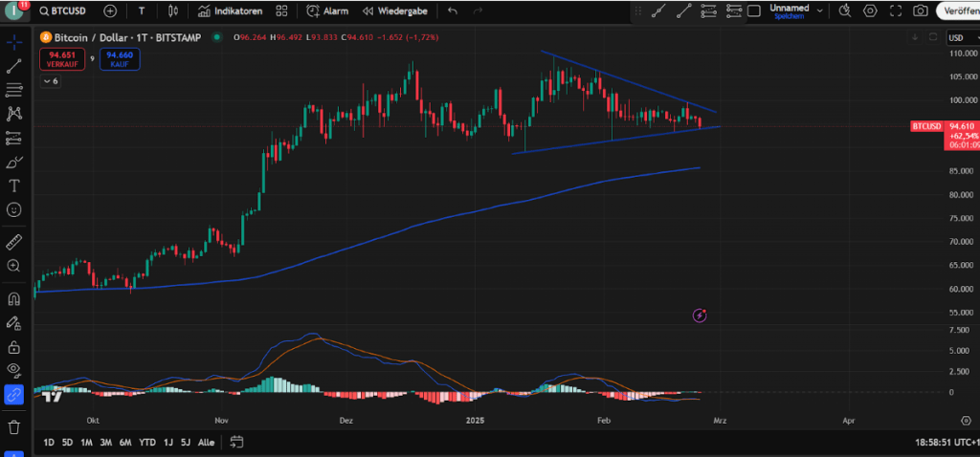Screen dimensions: 980x457
Task: Expand the collapsed indicator legend showing 6
Action: [x=50, y=81]
